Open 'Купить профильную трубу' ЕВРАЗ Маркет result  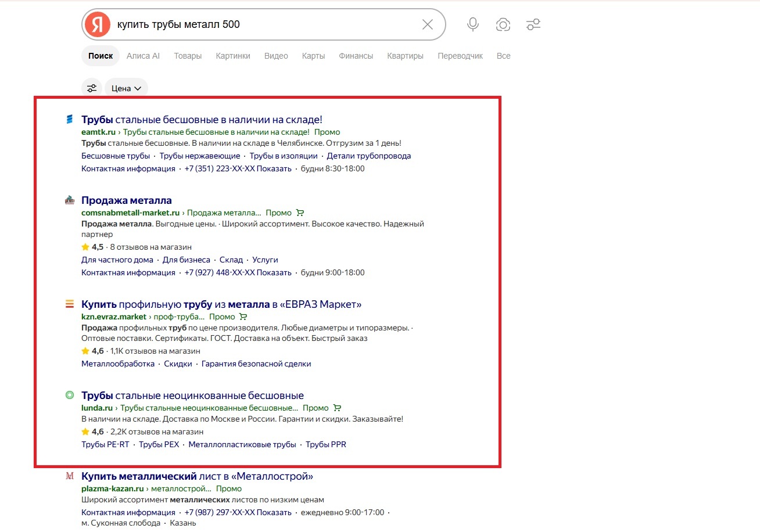[221, 304]
